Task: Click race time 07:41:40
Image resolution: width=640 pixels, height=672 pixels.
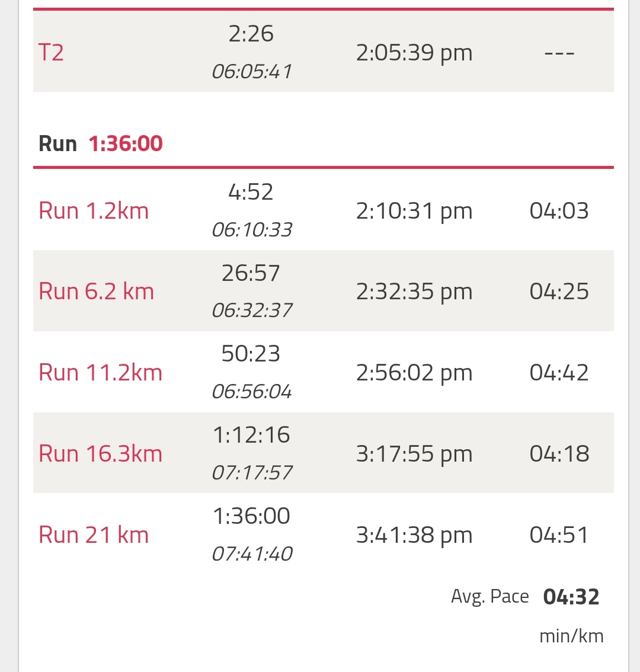Action: click(252, 553)
